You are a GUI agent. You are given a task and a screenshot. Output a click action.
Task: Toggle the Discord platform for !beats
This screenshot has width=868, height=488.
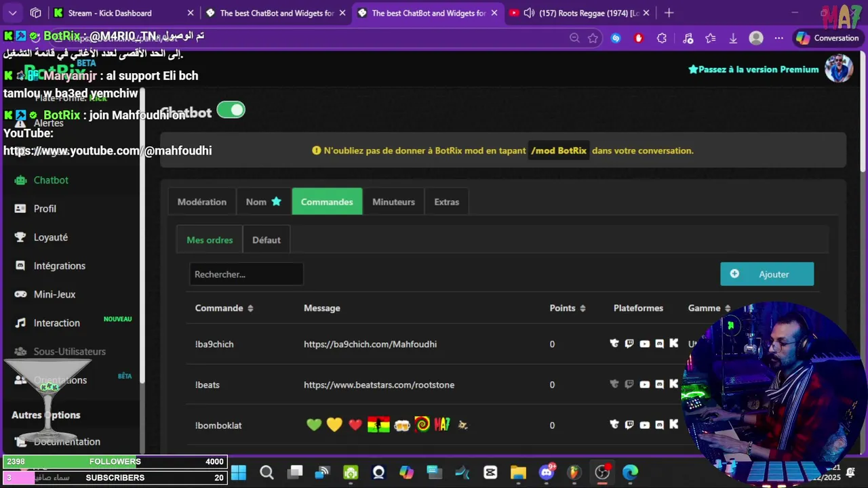(x=659, y=384)
